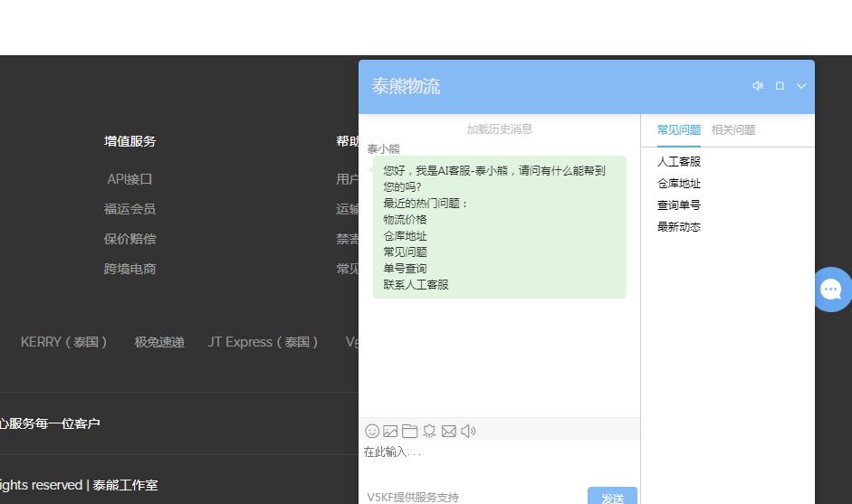Attach a file using the folder icon

(x=409, y=432)
